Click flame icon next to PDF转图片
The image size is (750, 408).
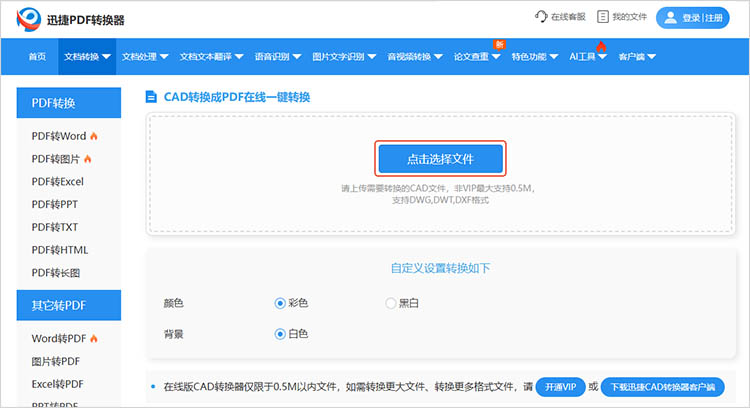click(x=88, y=159)
